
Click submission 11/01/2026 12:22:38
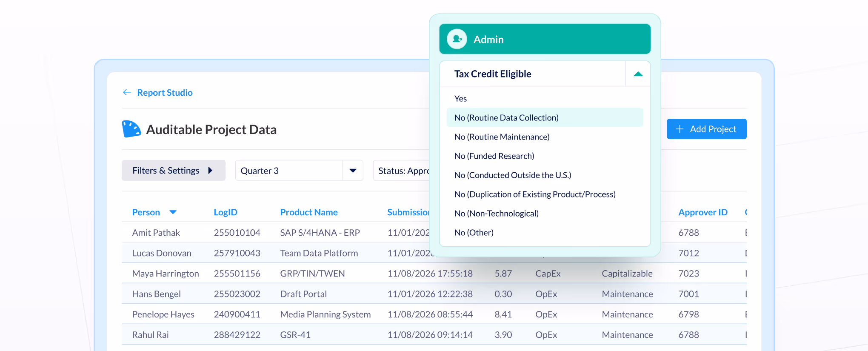(430, 294)
